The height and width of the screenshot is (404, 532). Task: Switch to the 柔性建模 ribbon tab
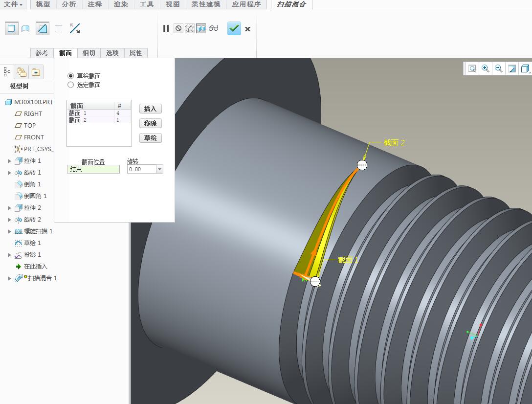tap(205, 4)
